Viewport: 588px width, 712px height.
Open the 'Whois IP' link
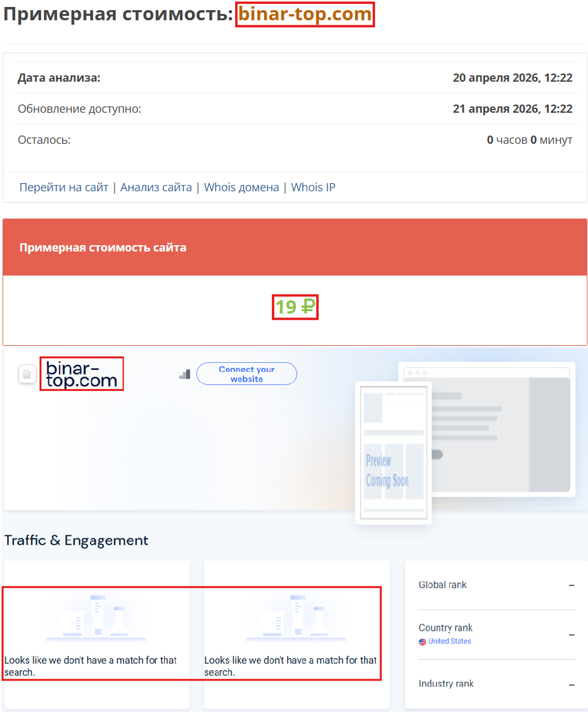coord(313,187)
